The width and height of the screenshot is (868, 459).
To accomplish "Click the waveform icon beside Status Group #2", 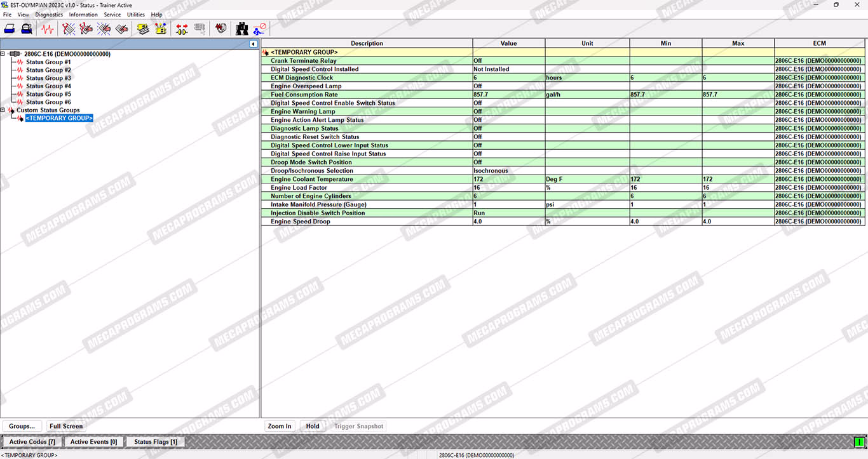I will [20, 70].
